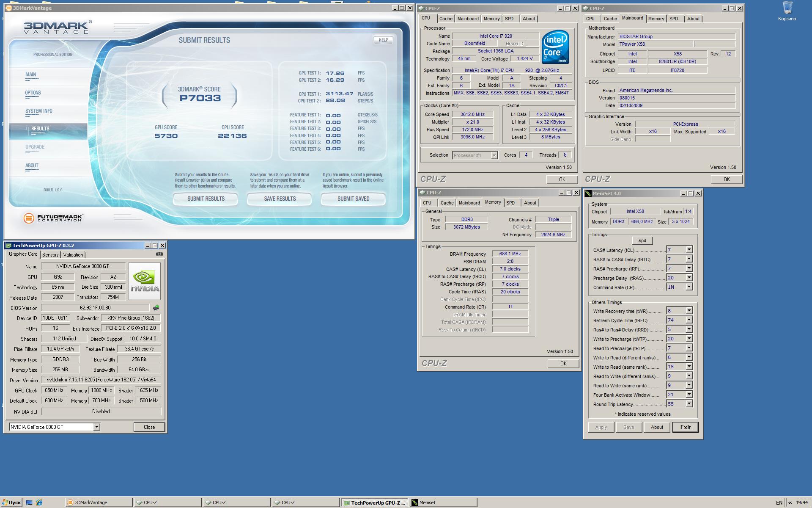Select SYSTEM INFO in 3DMark sidebar

click(x=38, y=111)
